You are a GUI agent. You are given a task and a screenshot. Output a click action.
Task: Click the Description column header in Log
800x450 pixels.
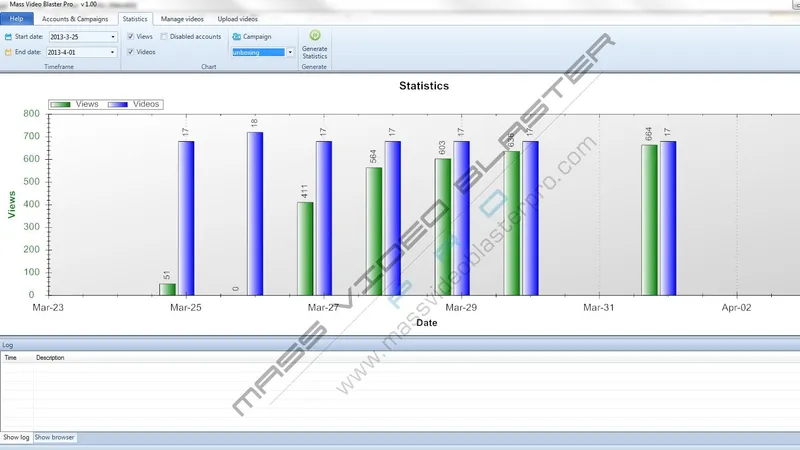coord(50,358)
